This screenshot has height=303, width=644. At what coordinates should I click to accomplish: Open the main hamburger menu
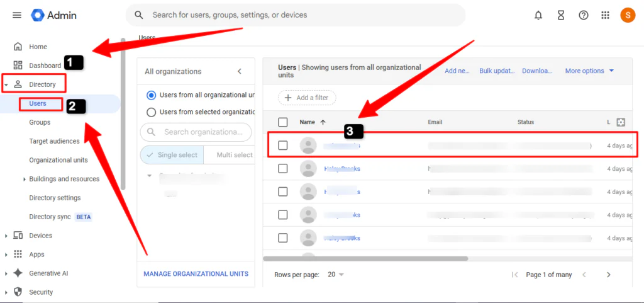pos(17,15)
